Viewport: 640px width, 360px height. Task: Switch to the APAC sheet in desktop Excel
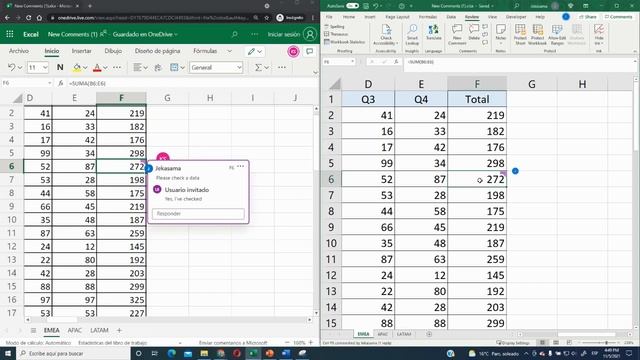[x=382, y=334]
